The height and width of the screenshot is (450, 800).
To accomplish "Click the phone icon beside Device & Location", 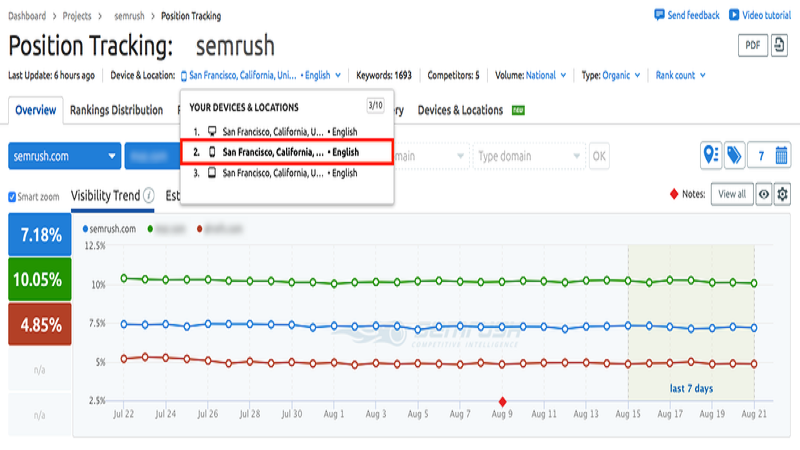I will point(184,76).
